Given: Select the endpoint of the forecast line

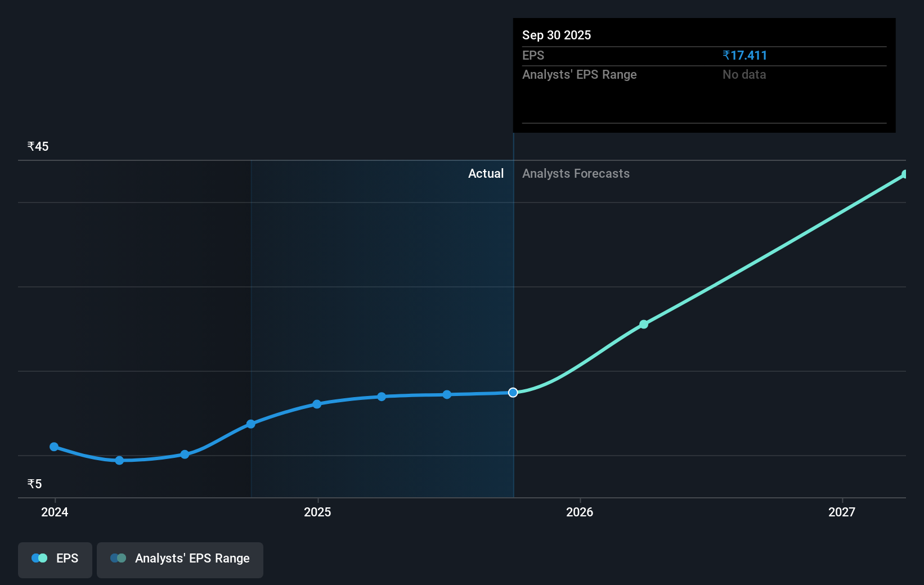Looking at the screenshot, I should click(x=905, y=174).
